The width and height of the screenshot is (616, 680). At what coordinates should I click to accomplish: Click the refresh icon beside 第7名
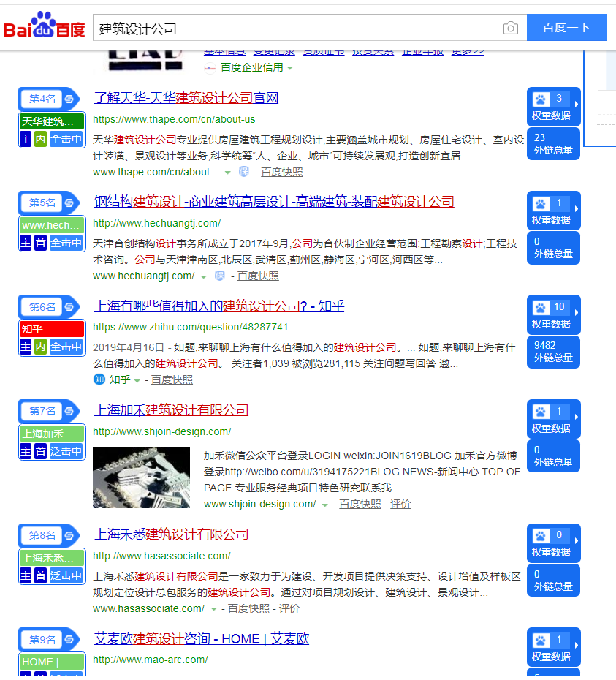point(69,411)
